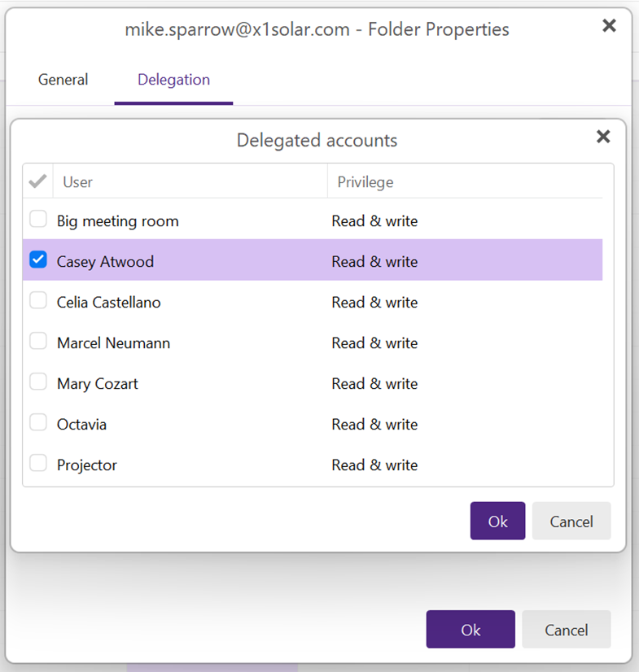
Task: Tick the Celia Castellano checkbox
Action: click(38, 300)
